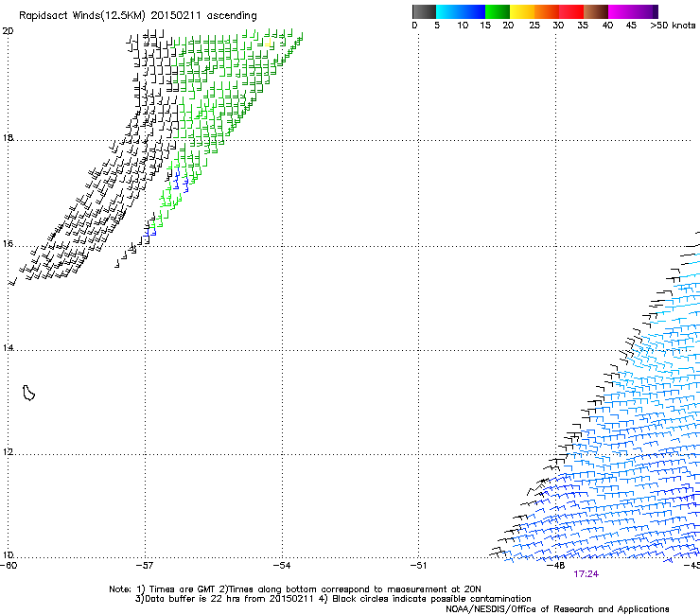Screen dimensions: 700x615
Task: Click latitude label 20 on left axis
Action: point(8,31)
